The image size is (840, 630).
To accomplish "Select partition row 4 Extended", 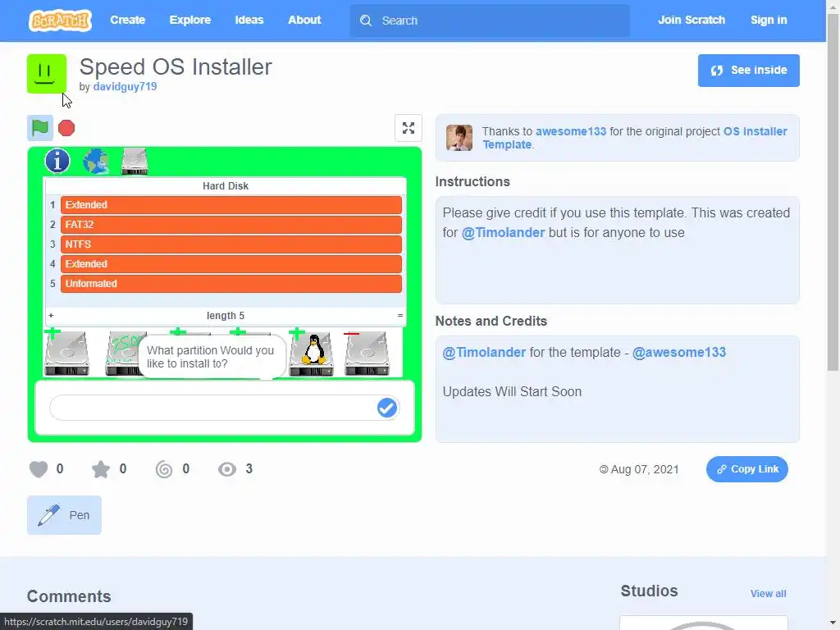I will point(231,264).
